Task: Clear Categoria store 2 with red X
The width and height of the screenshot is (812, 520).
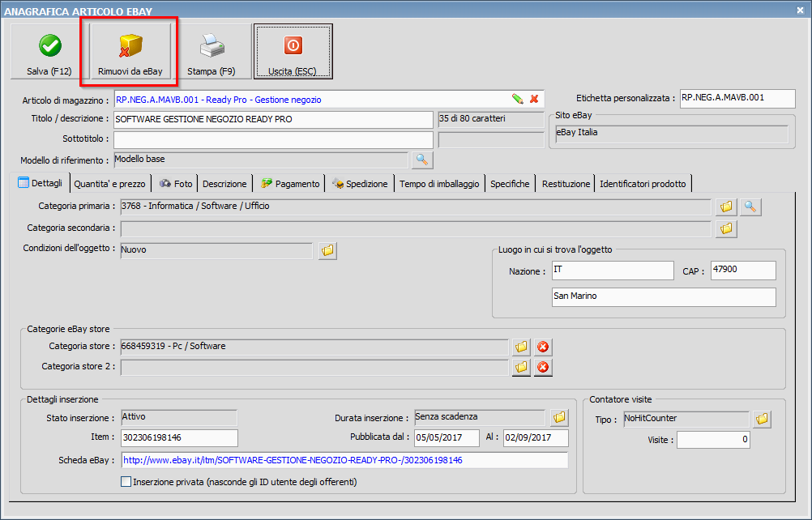Action: pyautogui.click(x=543, y=368)
